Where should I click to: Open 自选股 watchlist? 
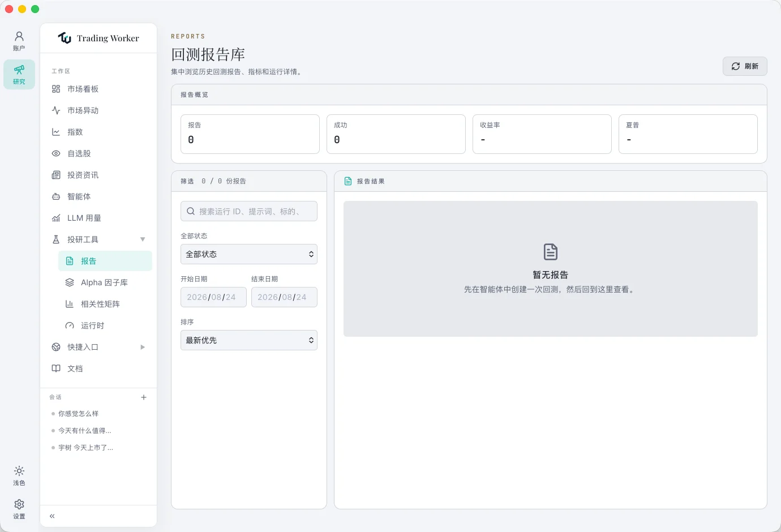tap(98, 153)
